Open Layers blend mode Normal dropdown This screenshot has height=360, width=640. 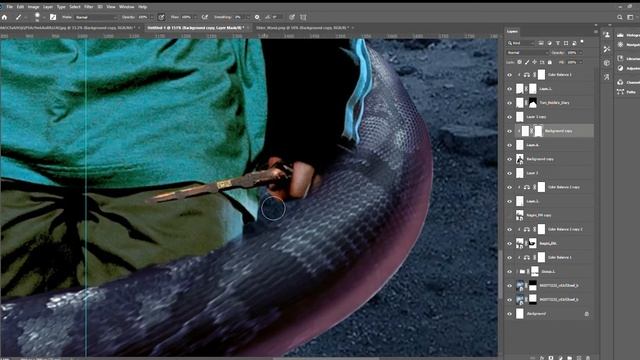tap(527, 53)
